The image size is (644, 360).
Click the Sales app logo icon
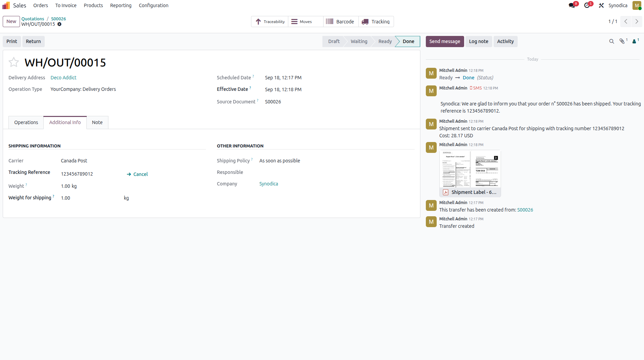[x=6, y=5]
